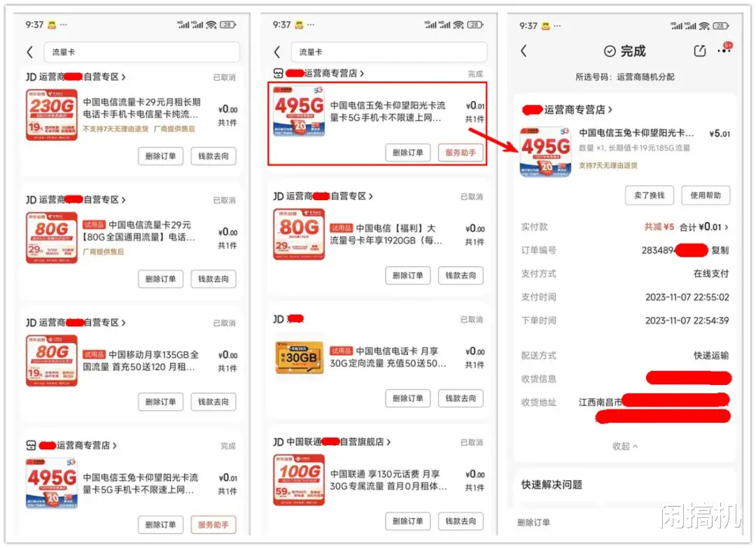Open the store header above 【80G全国通用流量】 order
The image size is (756, 548).
[76, 199]
